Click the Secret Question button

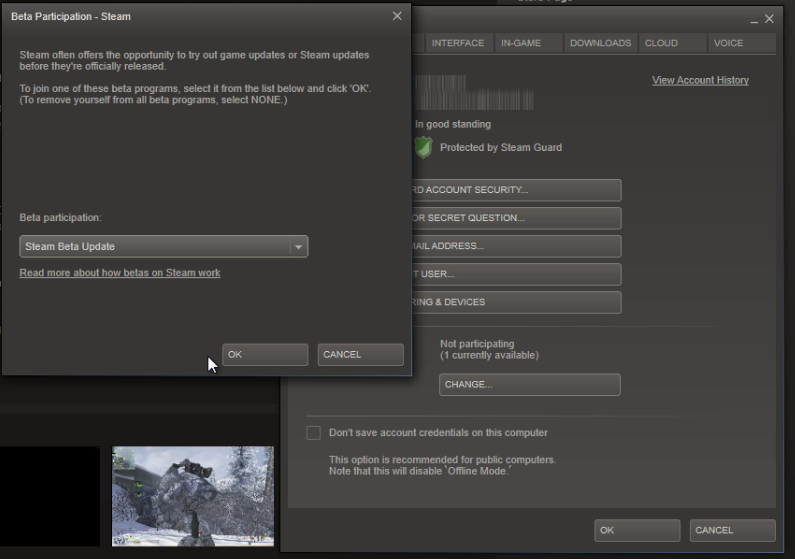point(516,218)
